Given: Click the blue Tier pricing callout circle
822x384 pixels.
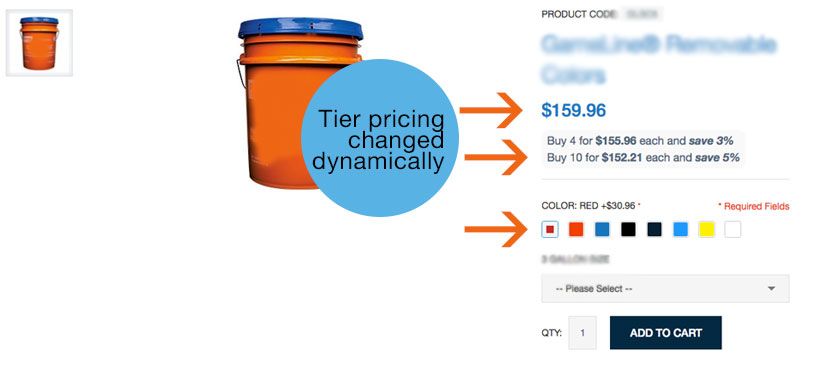Looking at the screenshot, I should click(380, 138).
